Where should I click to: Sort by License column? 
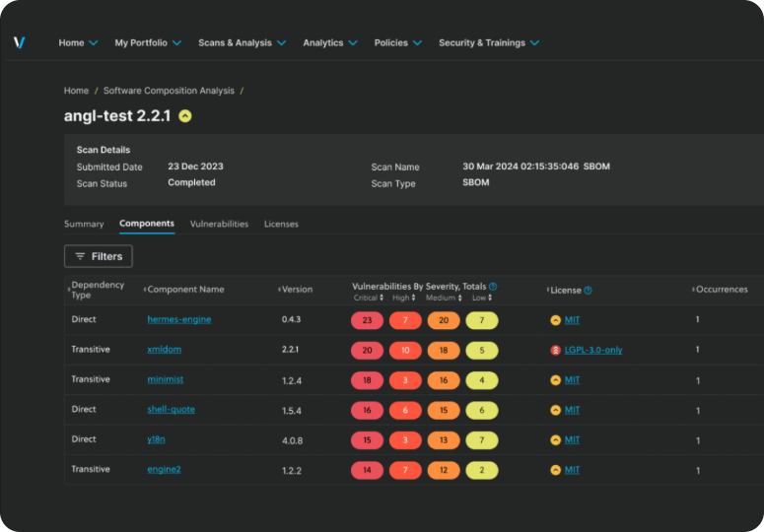548,290
